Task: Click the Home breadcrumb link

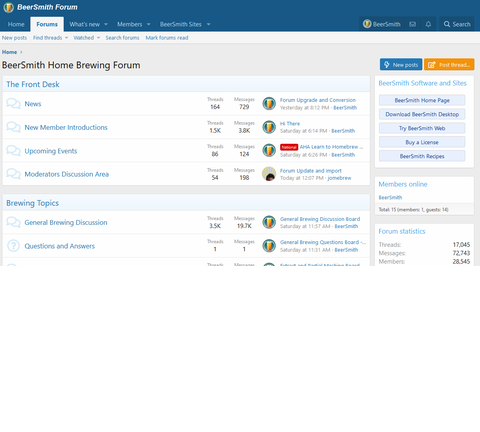Action: [9, 52]
